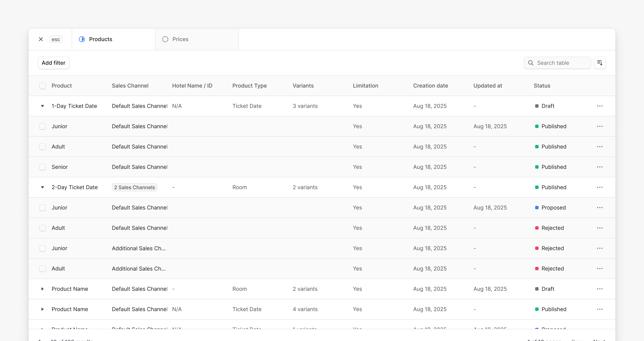The width and height of the screenshot is (644, 341).
Task: Collapse the 1-Day Ticket Date row
Action: point(43,106)
